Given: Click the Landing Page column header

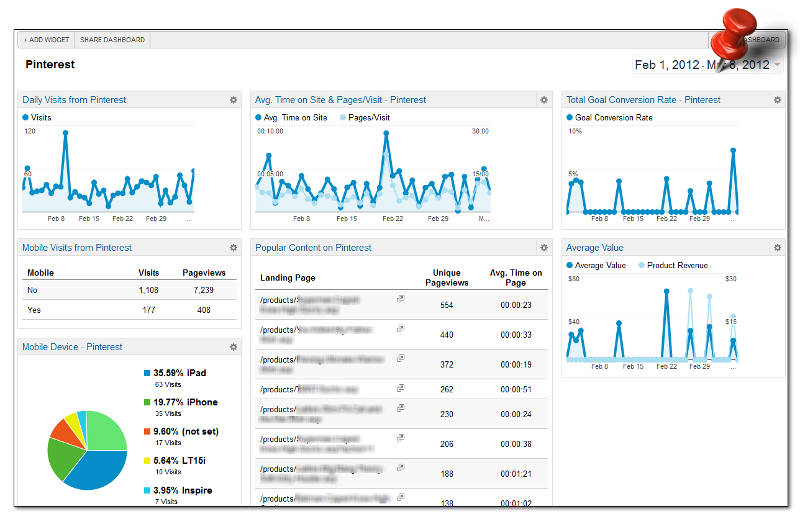Looking at the screenshot, I should tap(288, 278).
